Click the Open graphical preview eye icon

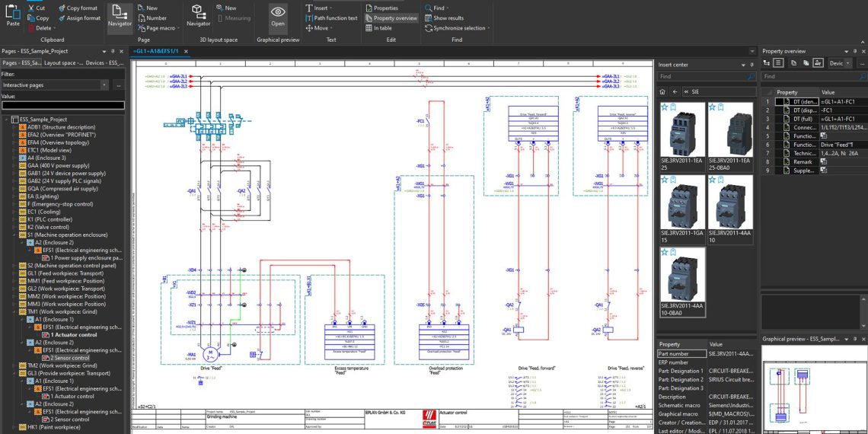[x=278, y=14]
